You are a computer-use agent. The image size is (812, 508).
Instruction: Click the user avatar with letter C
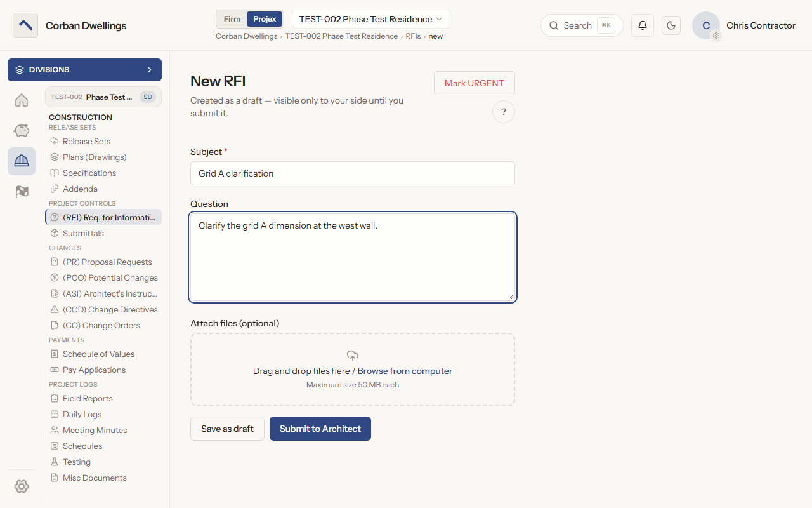pyautogui.click(x=706, y=25)
